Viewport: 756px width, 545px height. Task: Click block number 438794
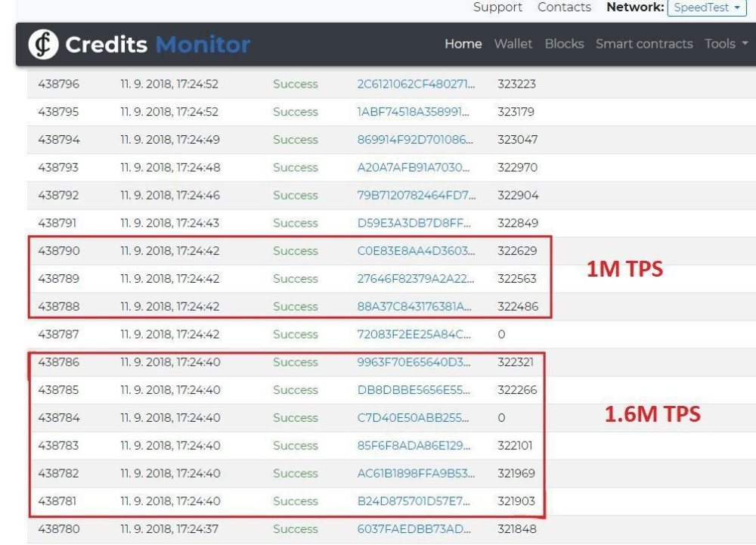[58, 140]
